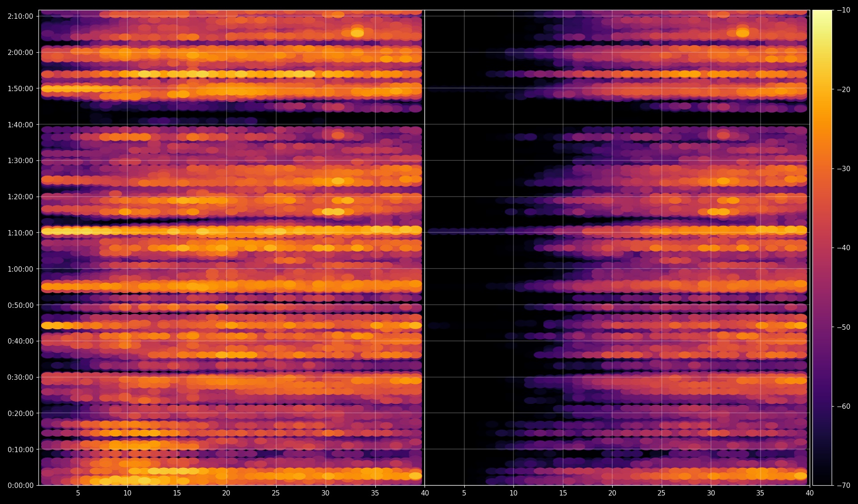Pick the black bottom end of the colorbar
The width and height of the screenshot is (858, 504).
pyautogui.click(x=822, y=482)
